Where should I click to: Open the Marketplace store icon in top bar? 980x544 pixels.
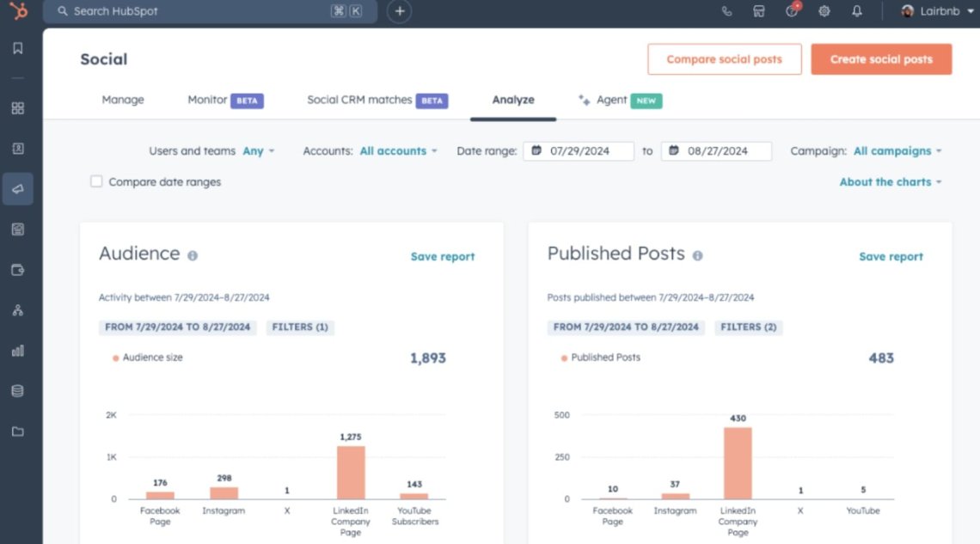tap(759, 10)
